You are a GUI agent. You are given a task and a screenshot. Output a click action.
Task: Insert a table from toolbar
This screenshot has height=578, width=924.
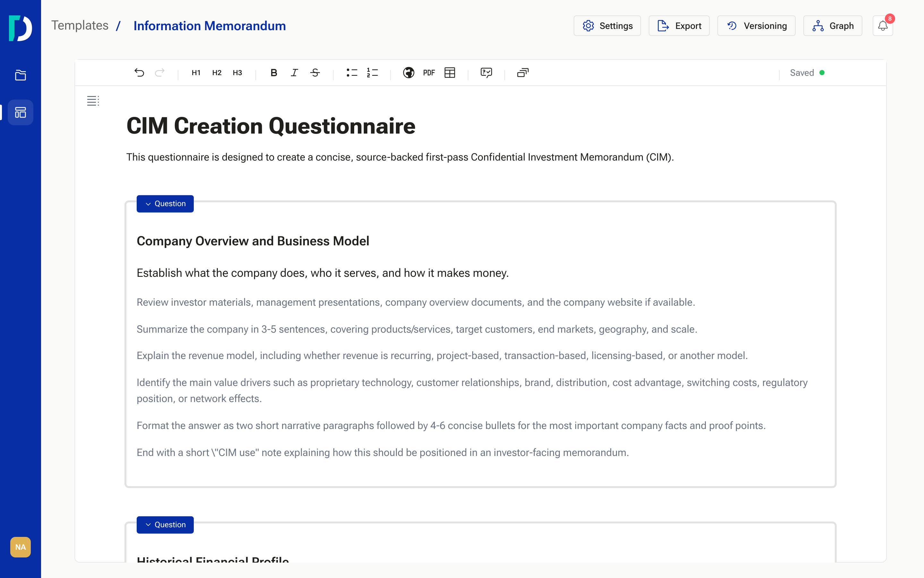[450, 73]
